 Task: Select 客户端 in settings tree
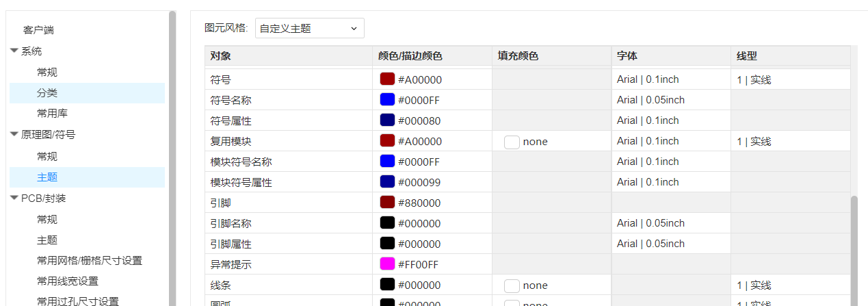[38, 30]
